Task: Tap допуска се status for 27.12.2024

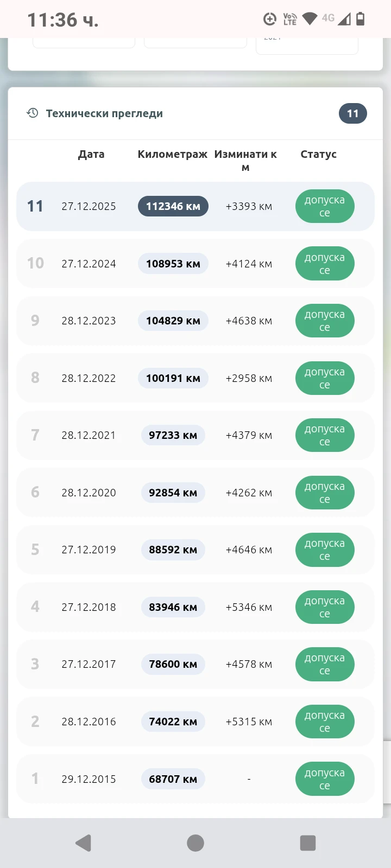Action: coord(325,264)
